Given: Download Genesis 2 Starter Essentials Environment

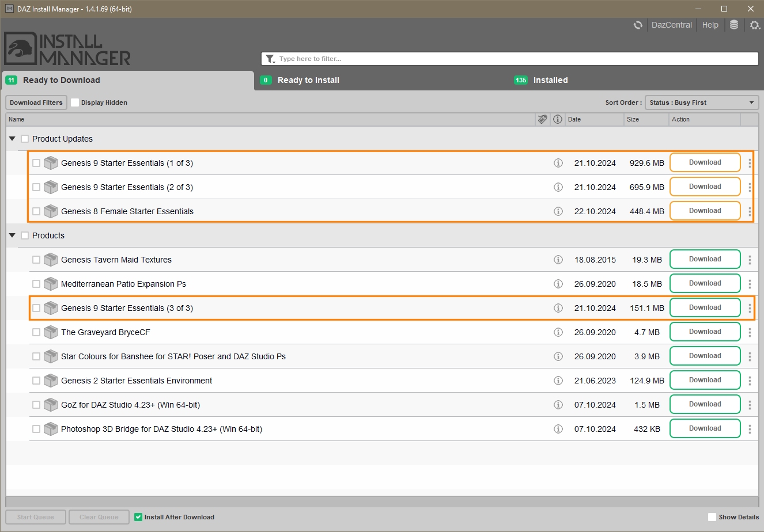Looking at the screenshot, I should coord(705,380).
